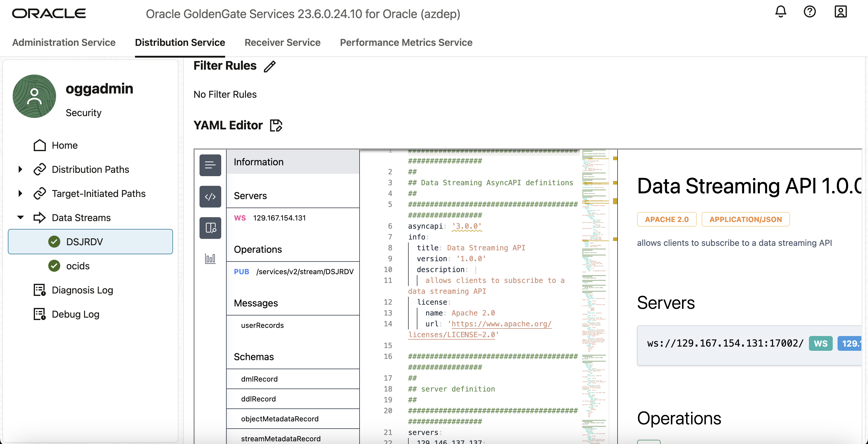The image size is (868, 444).
Task: Expand the Distribution Paths tree node
Action: tap(20, 169)
